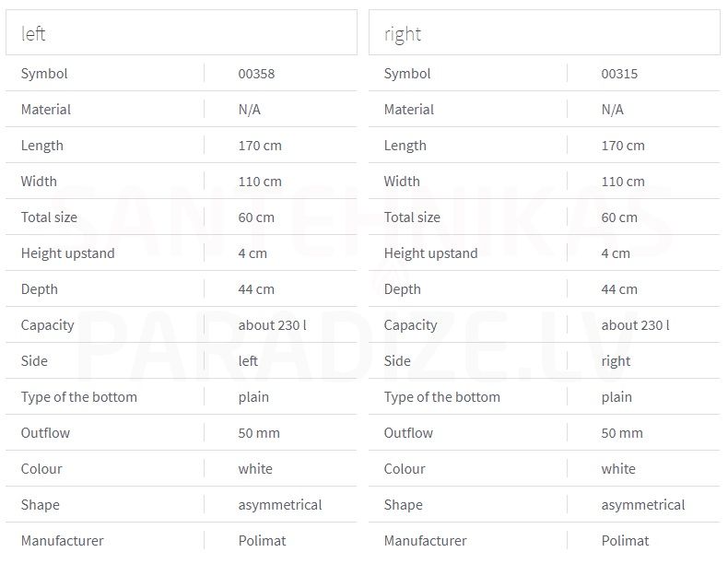
Task: Select left table Depth value 44 cm
Action: (256, 289)
